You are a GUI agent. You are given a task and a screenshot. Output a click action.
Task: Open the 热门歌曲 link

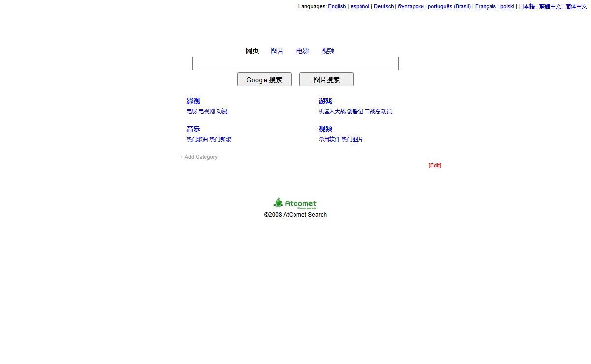[x=197, y=139]
